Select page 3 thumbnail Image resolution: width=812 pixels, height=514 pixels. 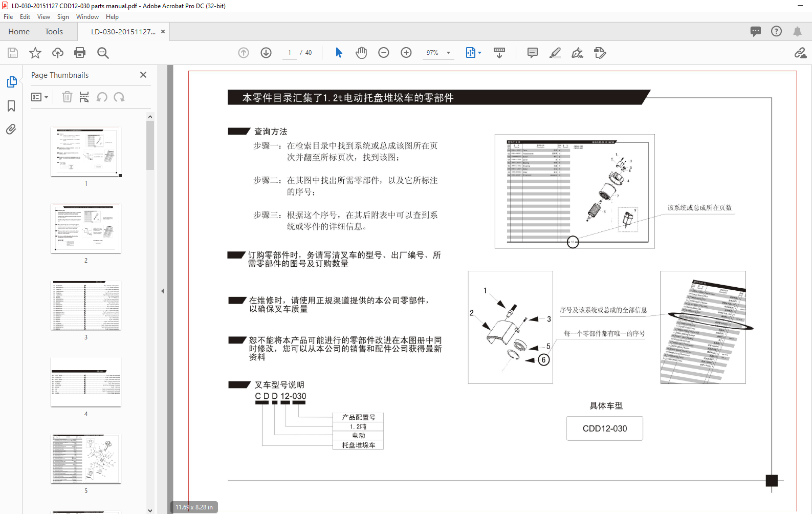pos(86,305)
